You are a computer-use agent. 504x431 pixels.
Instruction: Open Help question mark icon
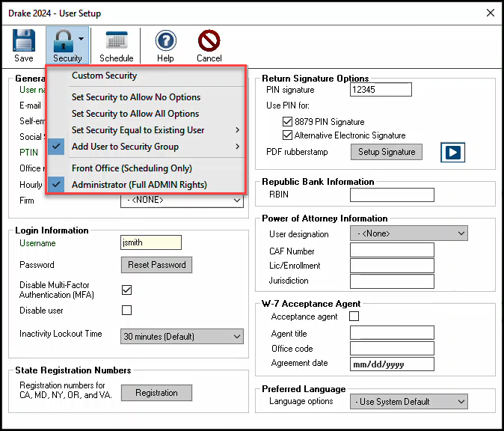point(165,41)
